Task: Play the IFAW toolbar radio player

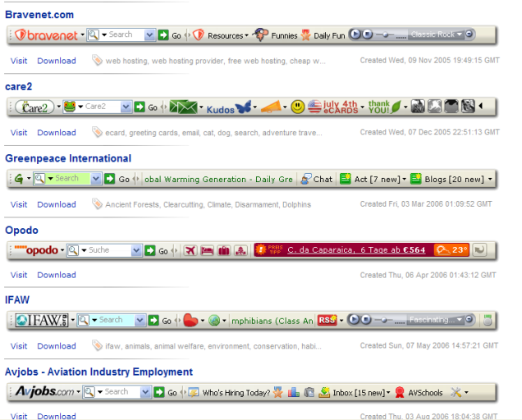Action: coord(354,319)
